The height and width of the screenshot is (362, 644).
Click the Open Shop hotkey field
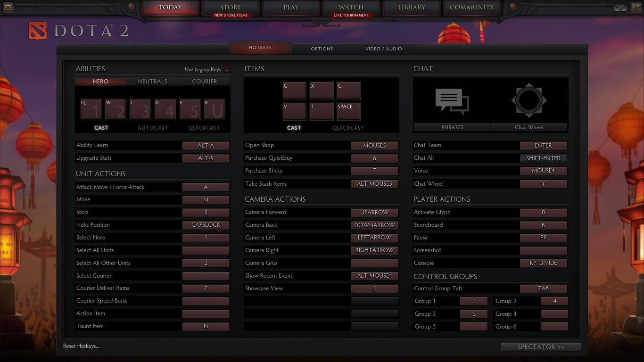point(375,146)
